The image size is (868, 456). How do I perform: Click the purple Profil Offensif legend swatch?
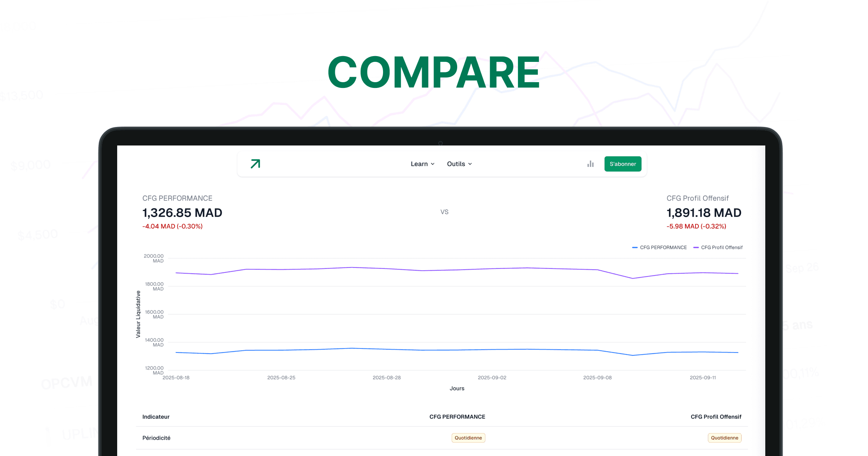pos(696,248)
